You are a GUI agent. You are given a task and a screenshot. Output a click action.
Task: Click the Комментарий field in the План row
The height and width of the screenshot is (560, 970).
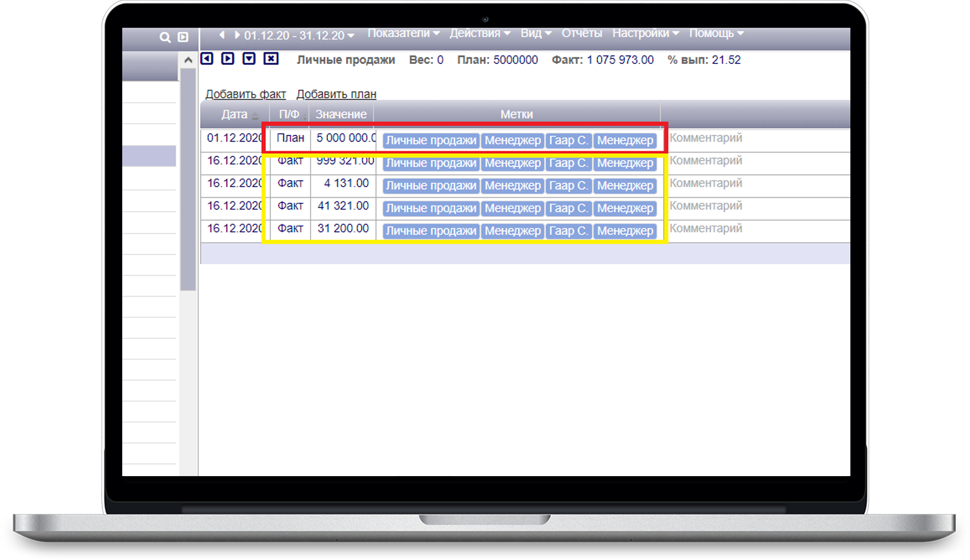706,138
